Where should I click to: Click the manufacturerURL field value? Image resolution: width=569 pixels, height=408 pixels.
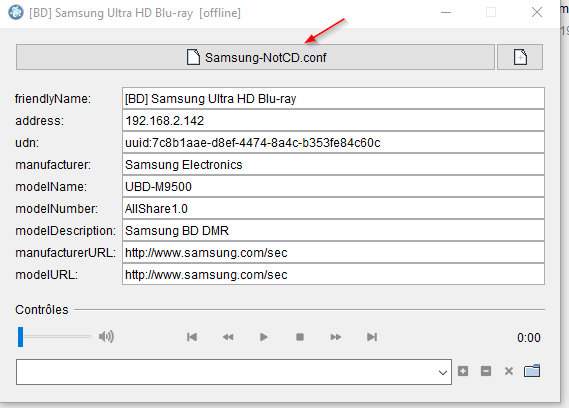click(x=333, y=253)
